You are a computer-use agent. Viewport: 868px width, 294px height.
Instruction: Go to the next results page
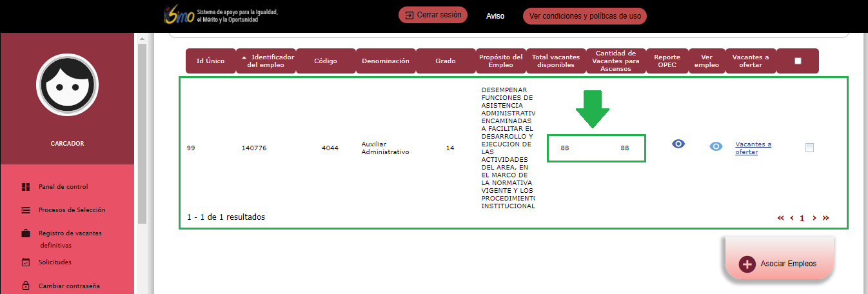[814, 218]
